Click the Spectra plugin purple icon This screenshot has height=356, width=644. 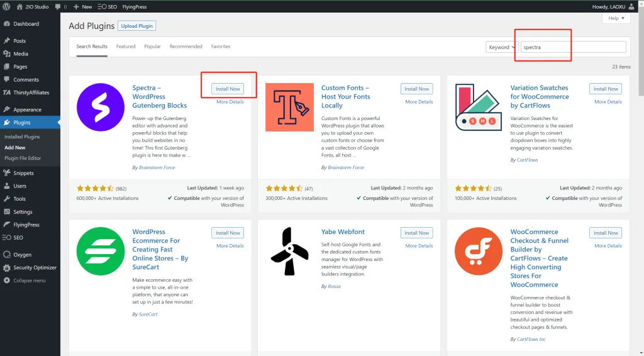point(101,106)
